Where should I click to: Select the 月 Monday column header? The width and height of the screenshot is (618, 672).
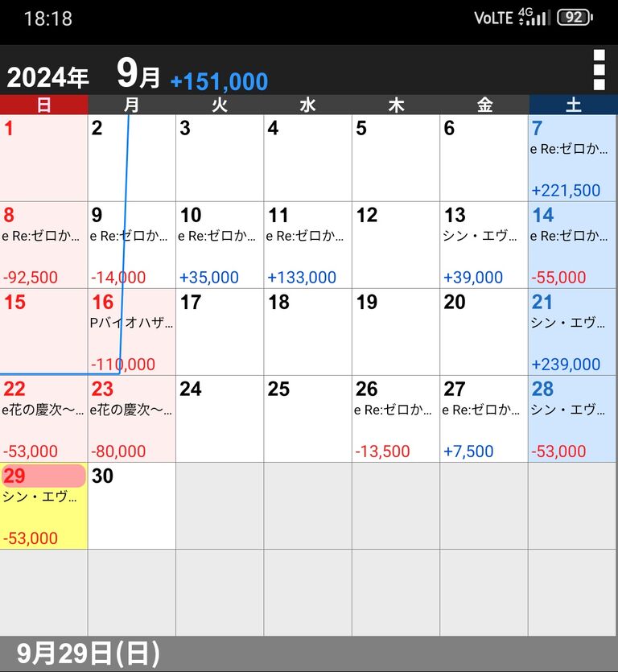click(132, 105)
